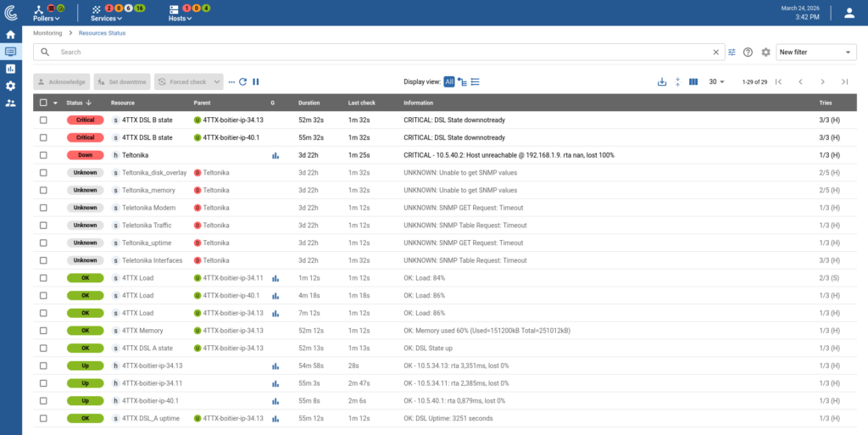
Task: Expand the New filter dropdown
Action: pyautogui.click(x=816, y=53)
